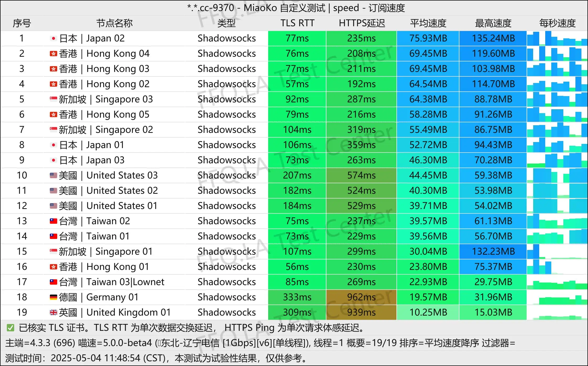Click the Singapore flag beside Singapore 02
This screenshot has width=588, height=366.
pos(54,130)
